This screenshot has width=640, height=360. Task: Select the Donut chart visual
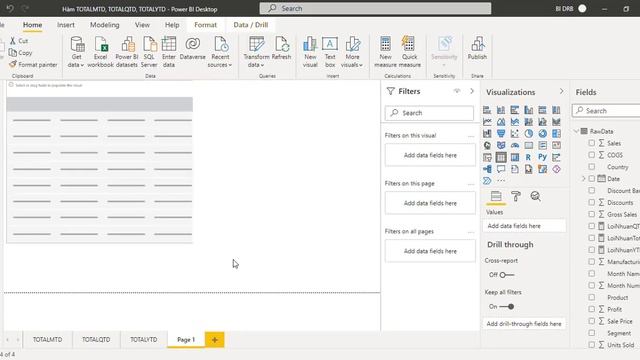click(x=542, y=133)
